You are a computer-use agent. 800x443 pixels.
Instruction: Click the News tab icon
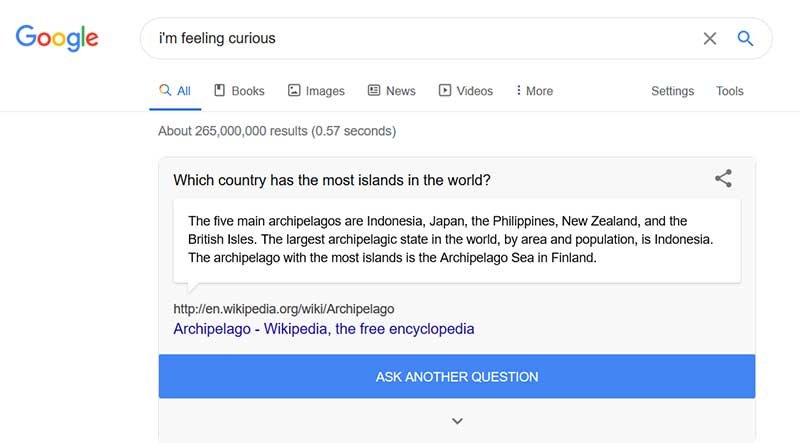[x=374, y=90]
